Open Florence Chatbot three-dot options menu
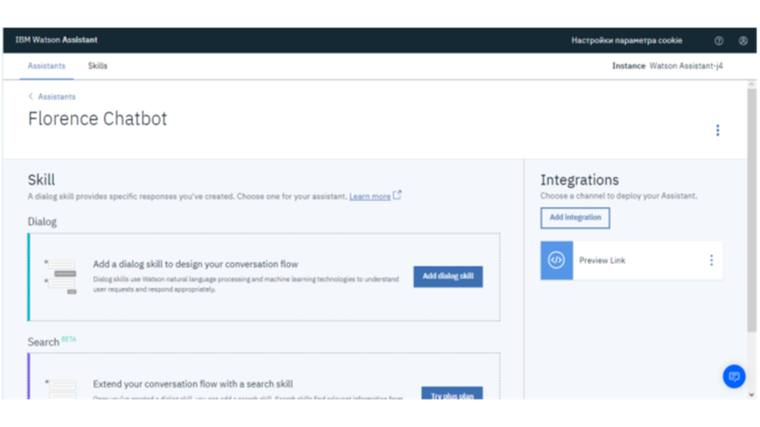 [717, 130]
